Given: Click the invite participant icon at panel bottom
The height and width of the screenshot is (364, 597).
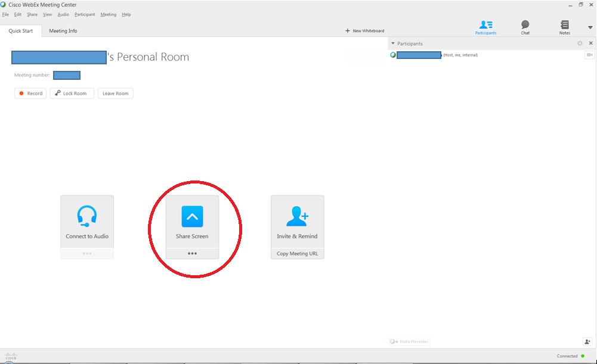Looking at the screenshot, I should pyautogui.click(x=587, y=341).
